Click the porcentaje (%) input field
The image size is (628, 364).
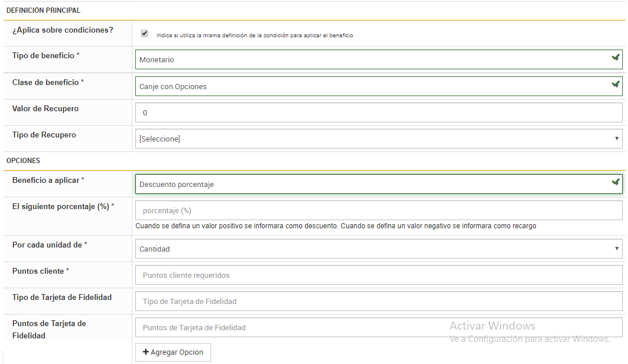tap(378, 210)
